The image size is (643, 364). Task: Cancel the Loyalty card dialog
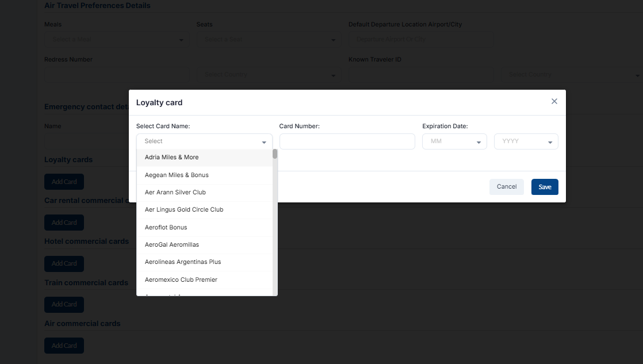click(507, 187)
